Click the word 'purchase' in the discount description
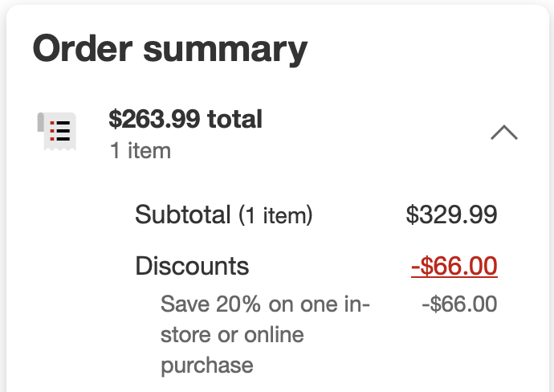Screen dimensions: 554x392 (206, 366)
